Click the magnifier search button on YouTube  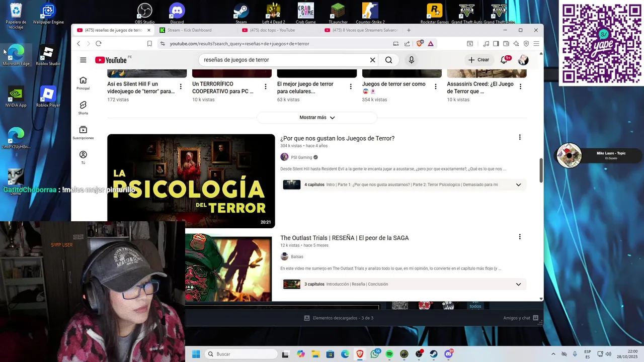coord(388,60)
